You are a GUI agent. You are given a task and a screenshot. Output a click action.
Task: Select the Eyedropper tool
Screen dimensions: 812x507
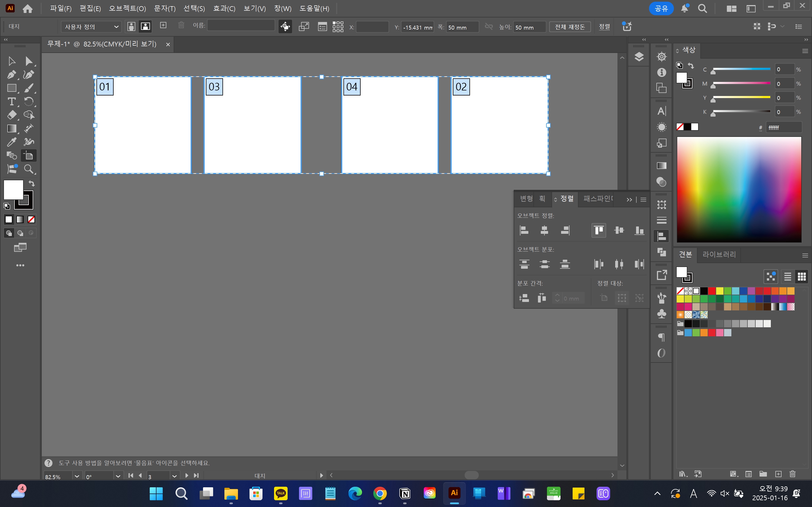coord(11,142)
